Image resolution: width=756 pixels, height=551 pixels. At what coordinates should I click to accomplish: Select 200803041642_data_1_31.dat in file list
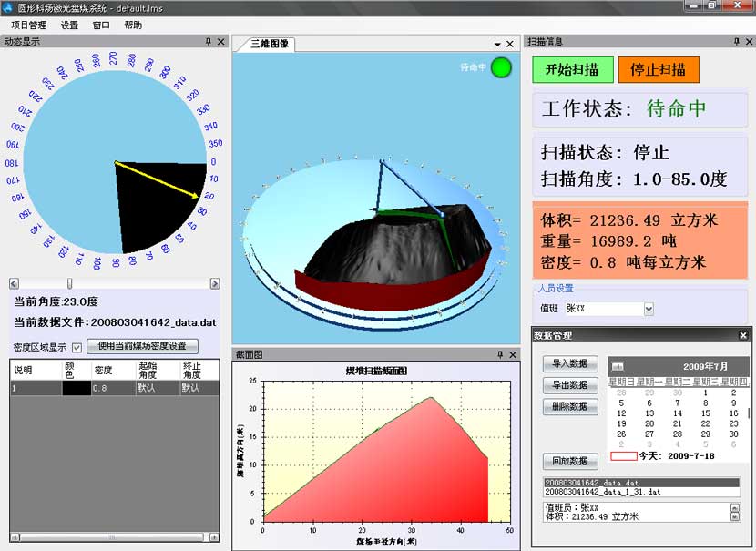click(603, 492)
